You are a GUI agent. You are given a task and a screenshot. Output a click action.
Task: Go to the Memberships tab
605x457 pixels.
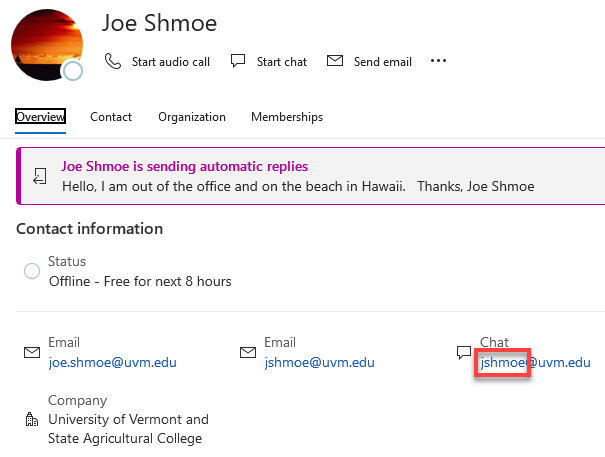(x=287, y=117)
